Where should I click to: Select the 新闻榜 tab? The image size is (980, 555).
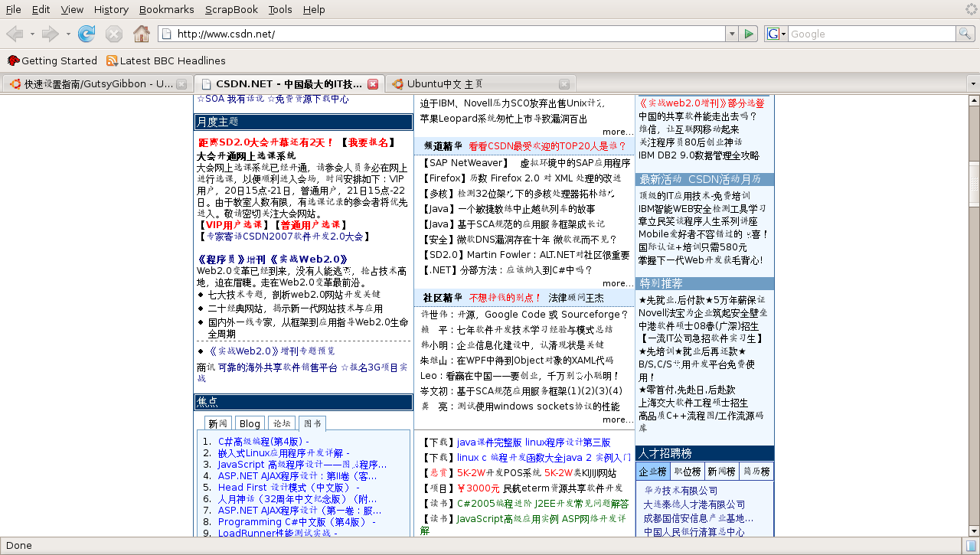click(x=721, y=472)
